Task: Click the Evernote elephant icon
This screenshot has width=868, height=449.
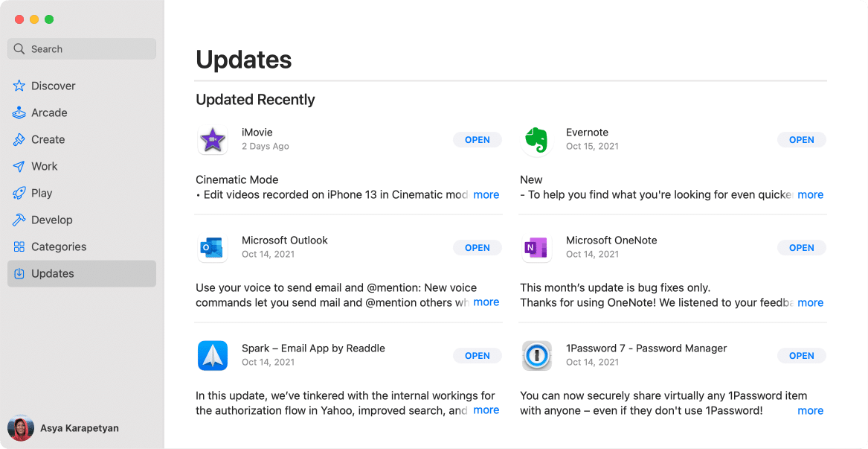Action: tap(536, 140)
